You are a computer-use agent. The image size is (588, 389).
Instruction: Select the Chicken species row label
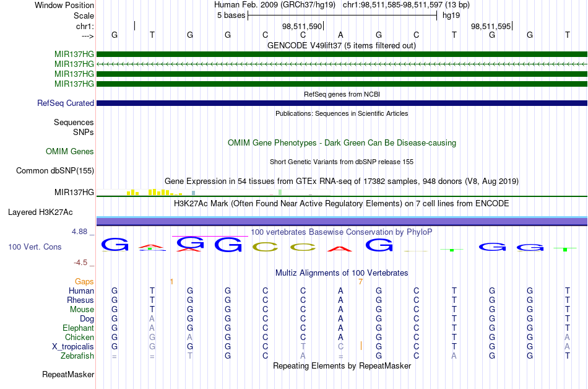point(79,338)
